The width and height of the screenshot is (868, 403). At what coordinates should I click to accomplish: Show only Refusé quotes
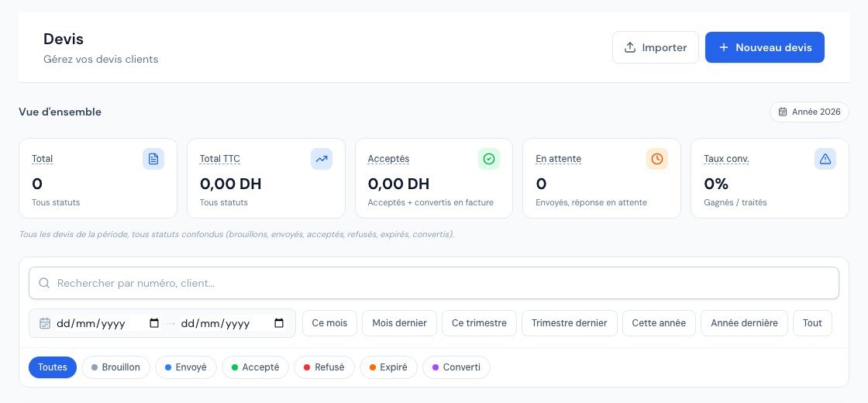point(324,367)
